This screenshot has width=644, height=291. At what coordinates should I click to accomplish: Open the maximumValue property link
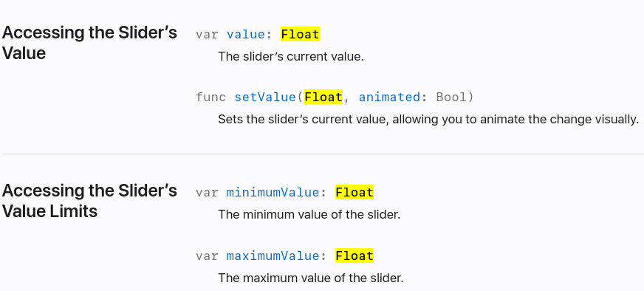point(273,256)
